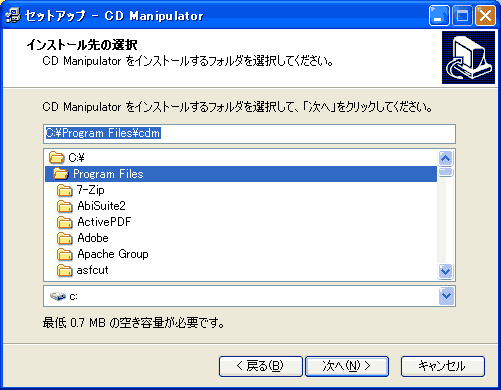
Task: Click the folder list scroll up arrow
Action: (x=446, y=158)
